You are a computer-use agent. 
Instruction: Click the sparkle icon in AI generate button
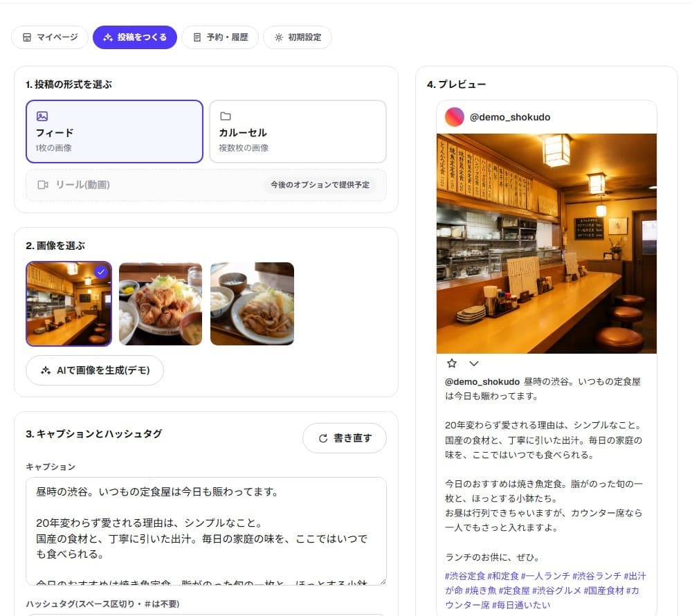point(46,370)
